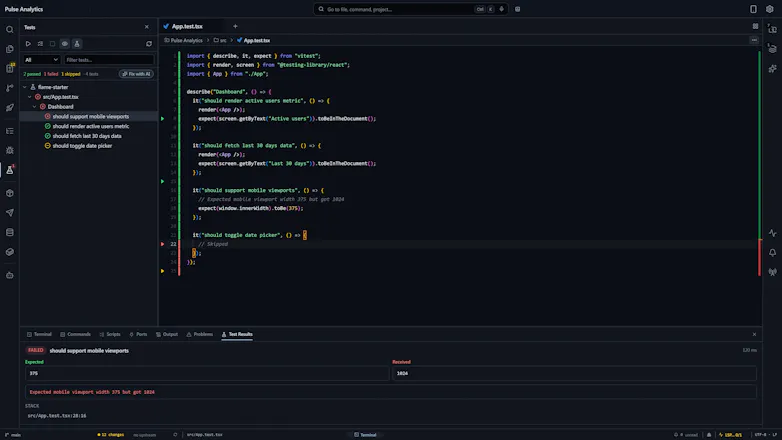782x440 pixels.
Task: Collapse the flame-starter tree node
Action: (x=25, y=87)
